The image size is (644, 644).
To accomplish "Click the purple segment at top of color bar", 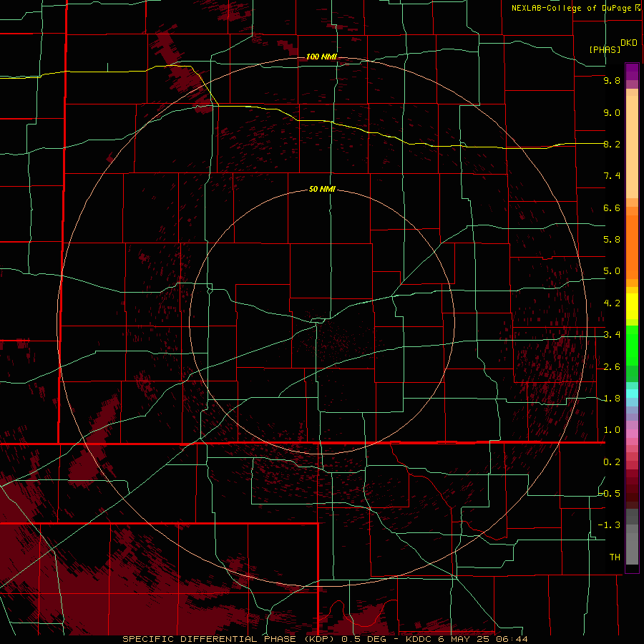I will pyautogui.click(x=632, y=72).
